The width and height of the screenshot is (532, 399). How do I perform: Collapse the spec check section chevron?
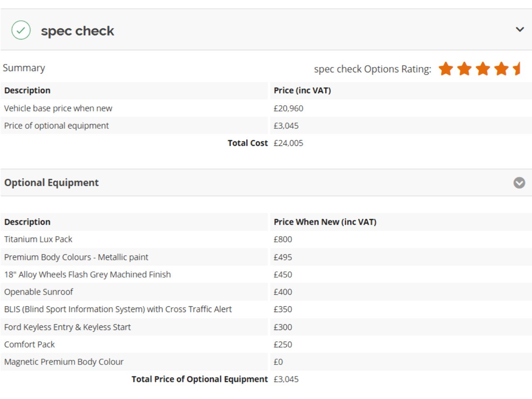pyautogui.click(x=520, y=30)
